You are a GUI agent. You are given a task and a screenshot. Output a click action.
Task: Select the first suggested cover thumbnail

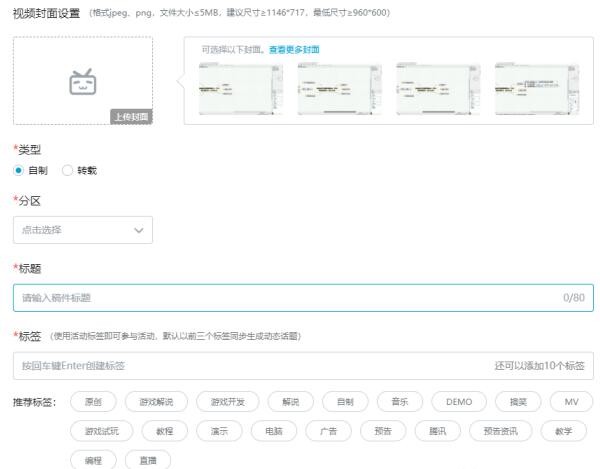coord(226,81)
